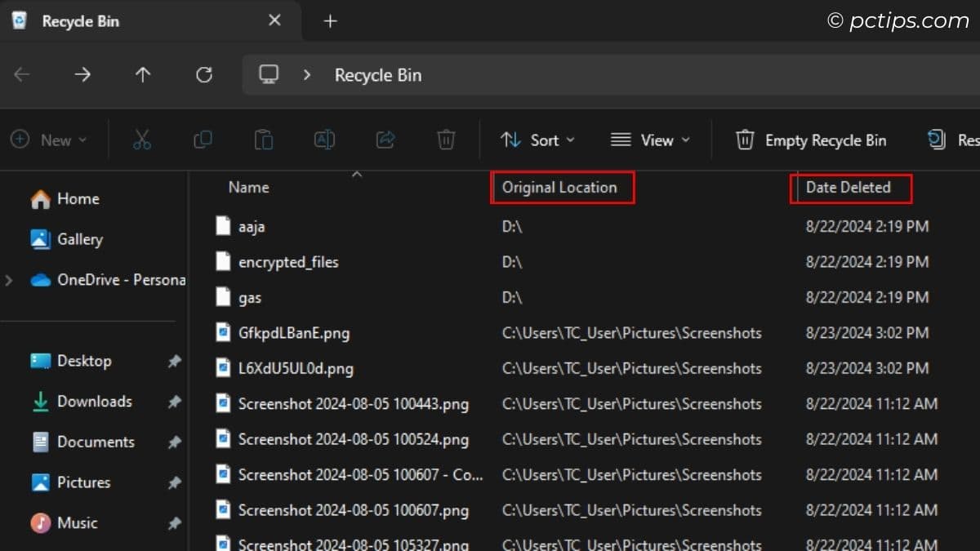The image size is (980, 551).
Task: Expand the OneDrive - Personal tree entry
Action: 10,279
